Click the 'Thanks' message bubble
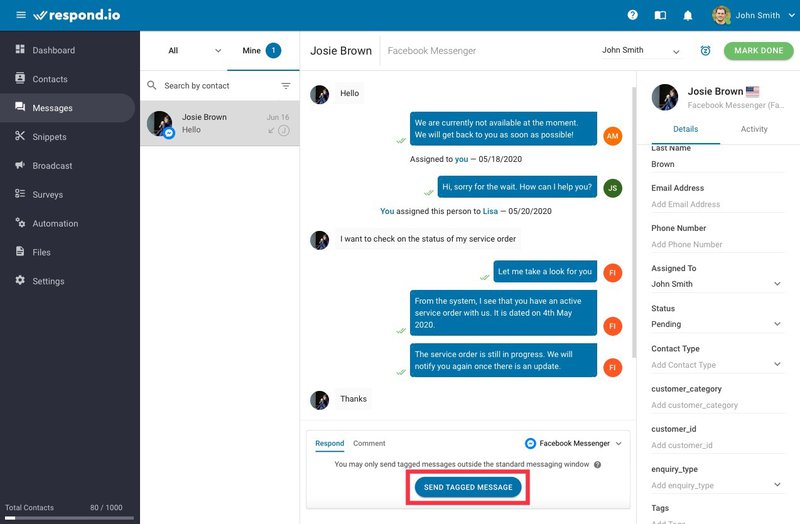The height and width of the screenshot is (524, 800). pyautogui.click(x=354, y=399)
